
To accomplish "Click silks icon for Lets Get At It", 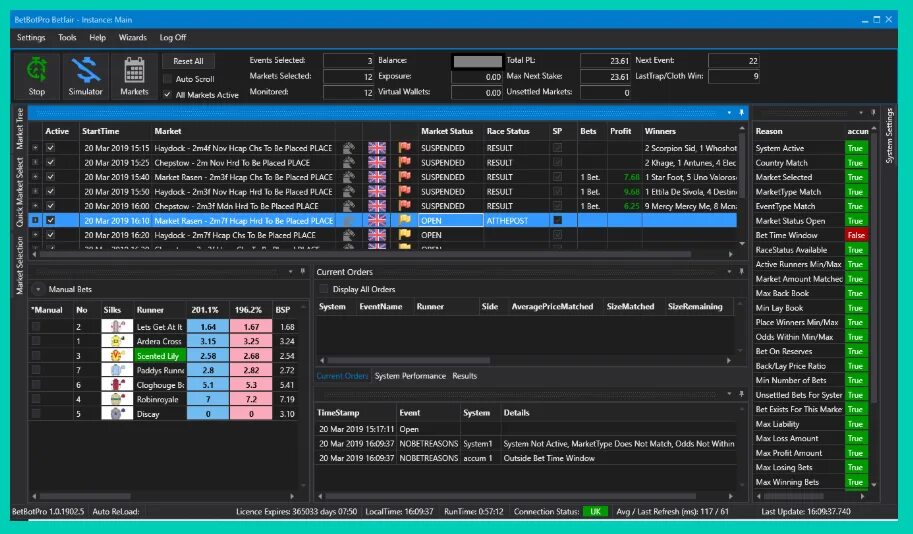I will tap(116, 327).
